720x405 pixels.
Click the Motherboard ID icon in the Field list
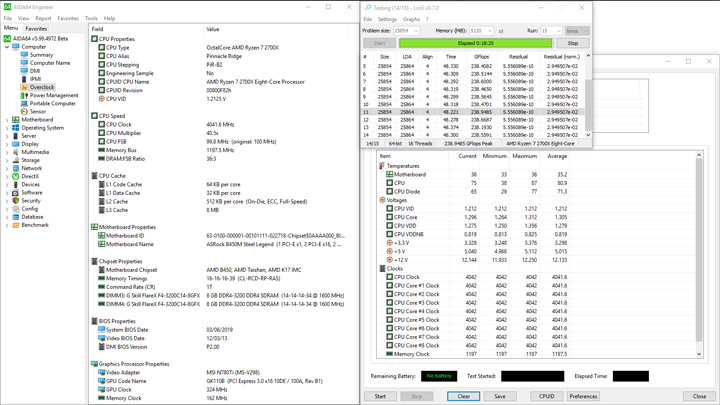click(x=101, y=236)
